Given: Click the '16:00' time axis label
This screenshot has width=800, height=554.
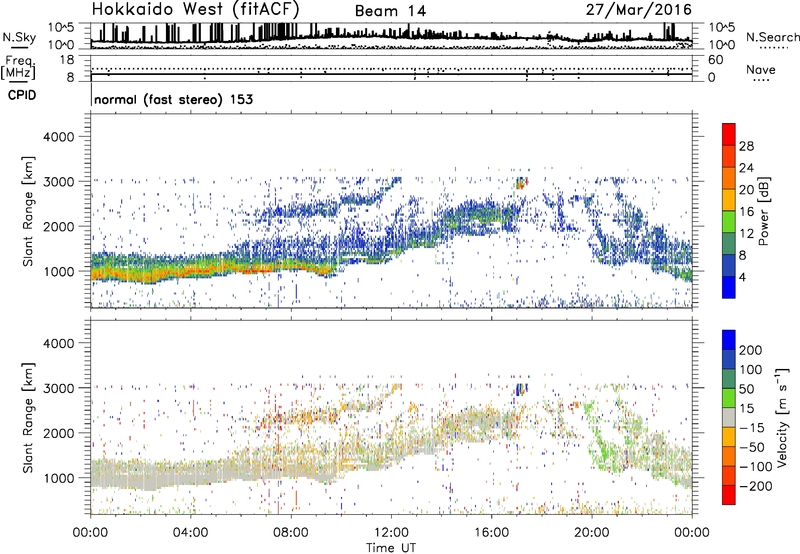Looking at the screenshot, I should point(491,533).
